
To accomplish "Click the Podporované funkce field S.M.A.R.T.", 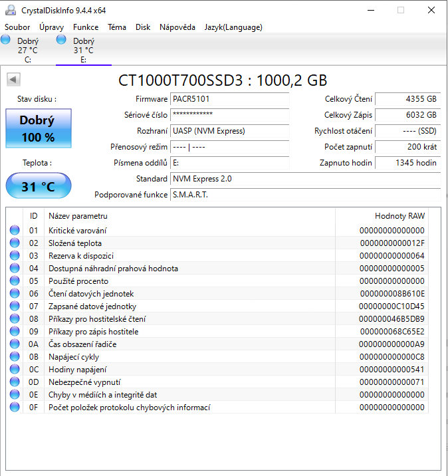I will point(305,195).
